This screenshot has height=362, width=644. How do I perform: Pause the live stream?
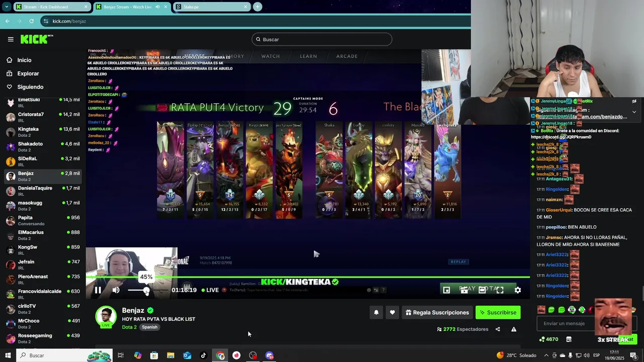pyautogui.click(x=98, y=290)
